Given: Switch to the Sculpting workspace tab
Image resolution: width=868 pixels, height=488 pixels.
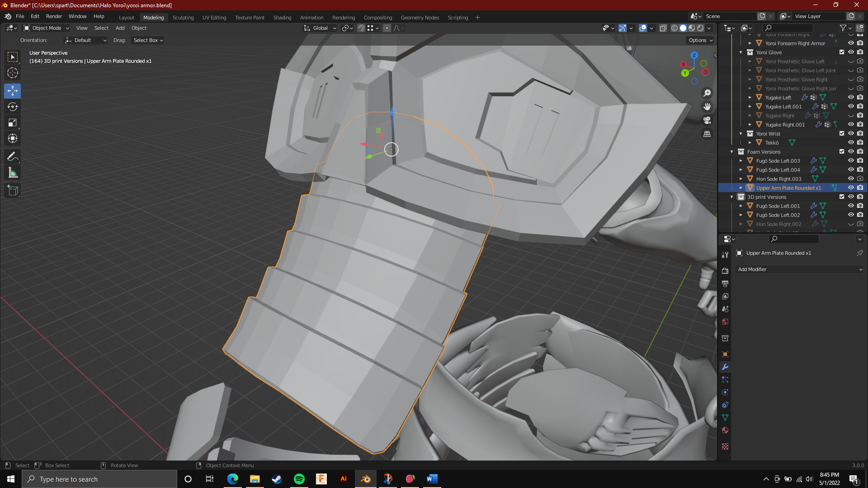Looking at the screenshot, I should coord(183,18).
